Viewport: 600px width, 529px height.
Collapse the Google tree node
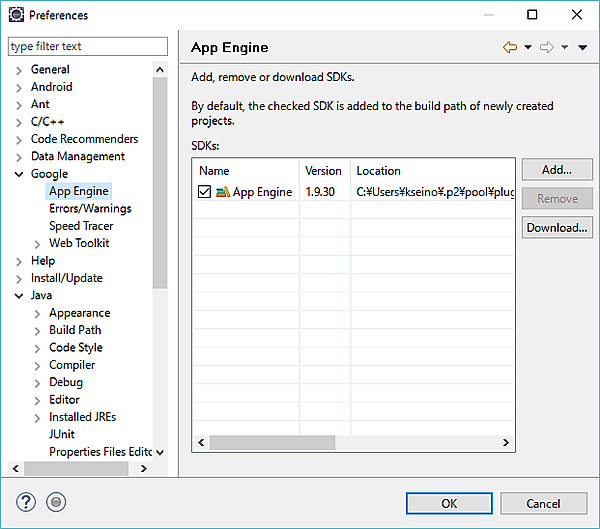coord(19,174)
